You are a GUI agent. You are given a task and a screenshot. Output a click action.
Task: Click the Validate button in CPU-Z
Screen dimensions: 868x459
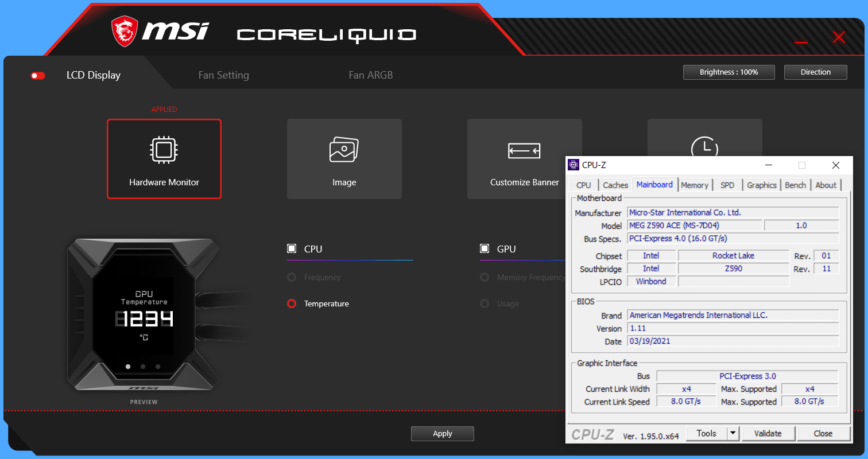click(x=768, y=434)
